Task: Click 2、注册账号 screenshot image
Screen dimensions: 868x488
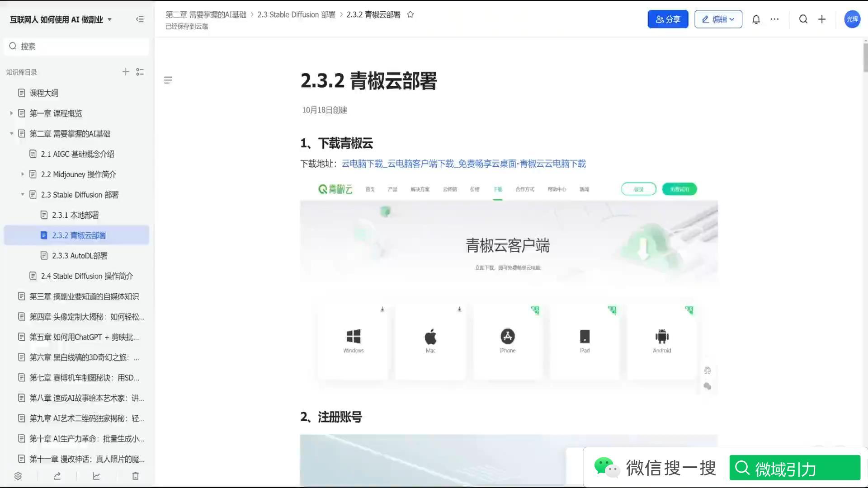Action: click(509, 460)
